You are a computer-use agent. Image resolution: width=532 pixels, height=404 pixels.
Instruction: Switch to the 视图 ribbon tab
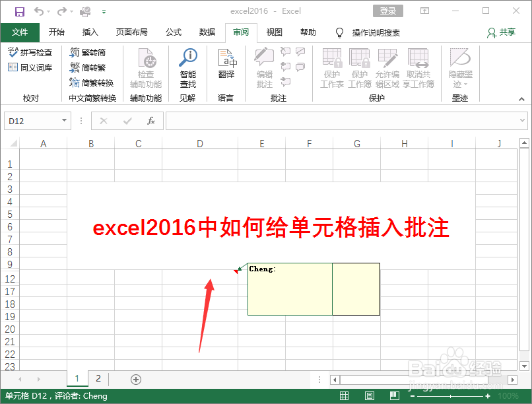coord(273,32)
